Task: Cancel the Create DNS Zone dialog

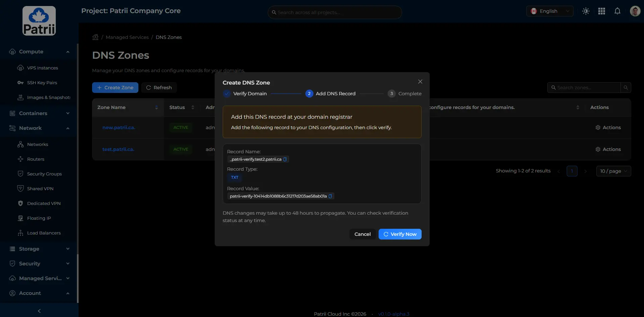Action: coord(362,234)
